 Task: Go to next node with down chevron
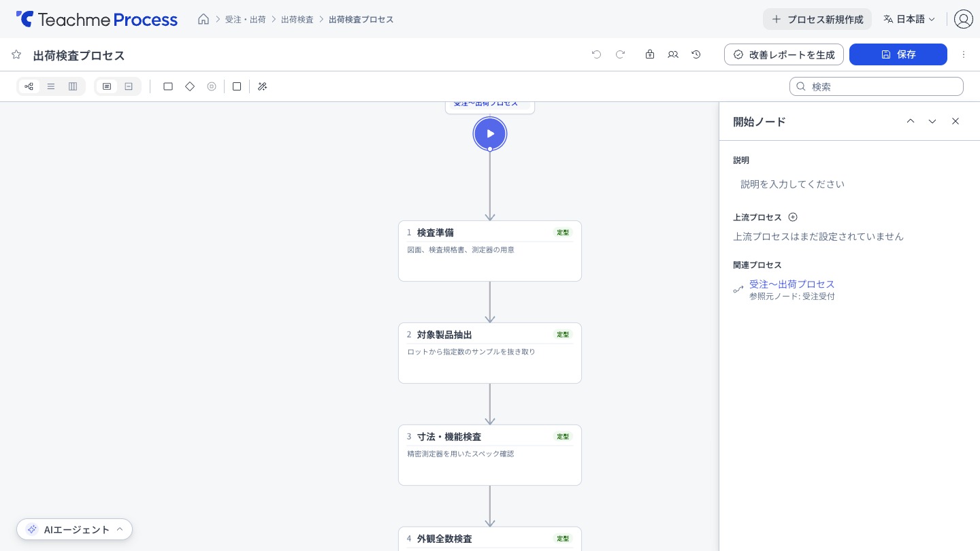(932, 121)
